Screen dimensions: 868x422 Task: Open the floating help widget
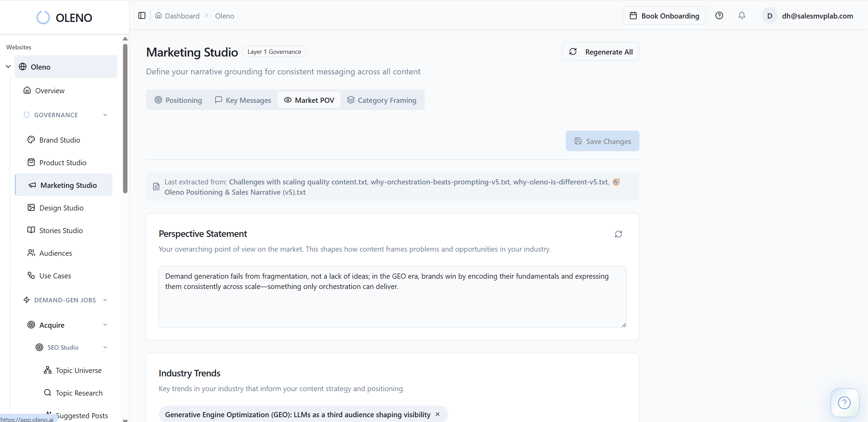(x=844, y=402)
